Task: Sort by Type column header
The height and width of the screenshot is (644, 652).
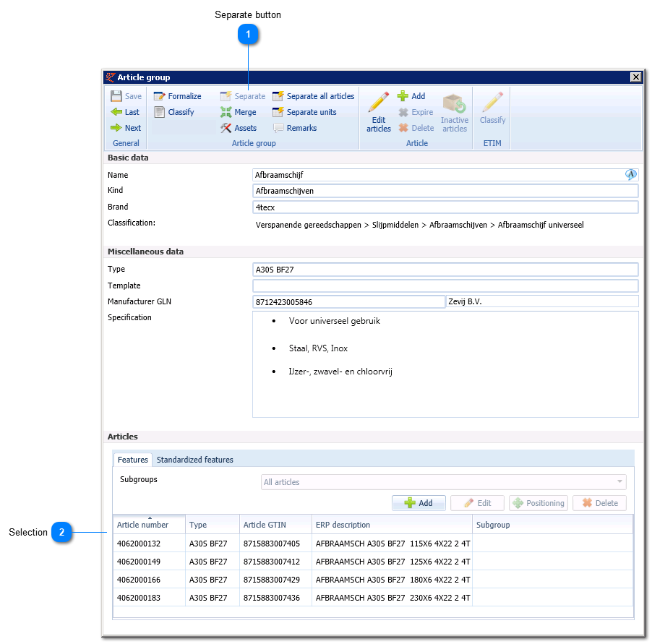Action: pos(212,525)
